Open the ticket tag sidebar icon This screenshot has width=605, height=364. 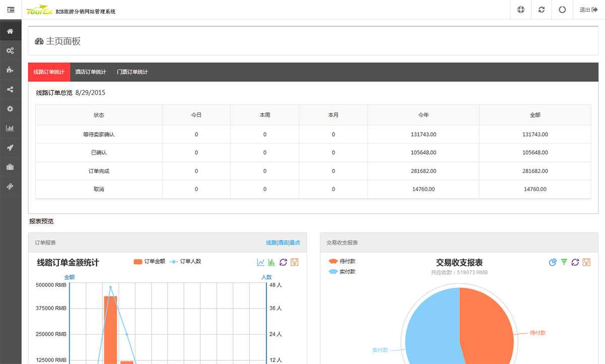[10, 187]
